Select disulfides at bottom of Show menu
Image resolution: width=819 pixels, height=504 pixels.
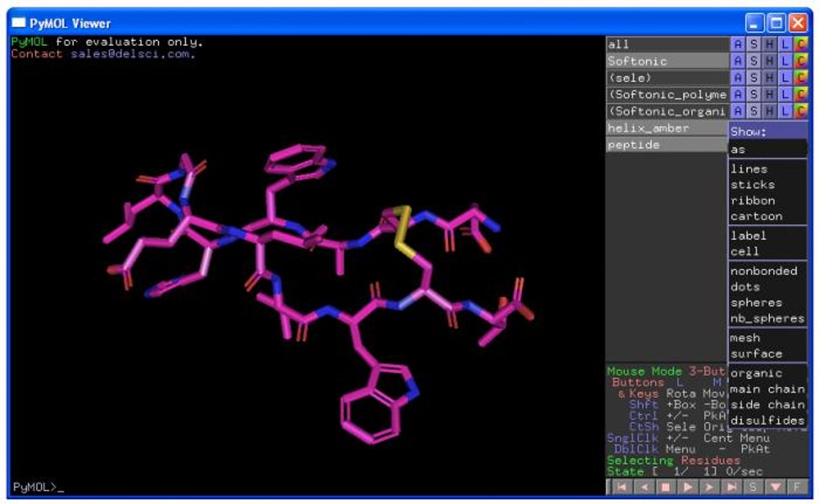coord(768,420)
